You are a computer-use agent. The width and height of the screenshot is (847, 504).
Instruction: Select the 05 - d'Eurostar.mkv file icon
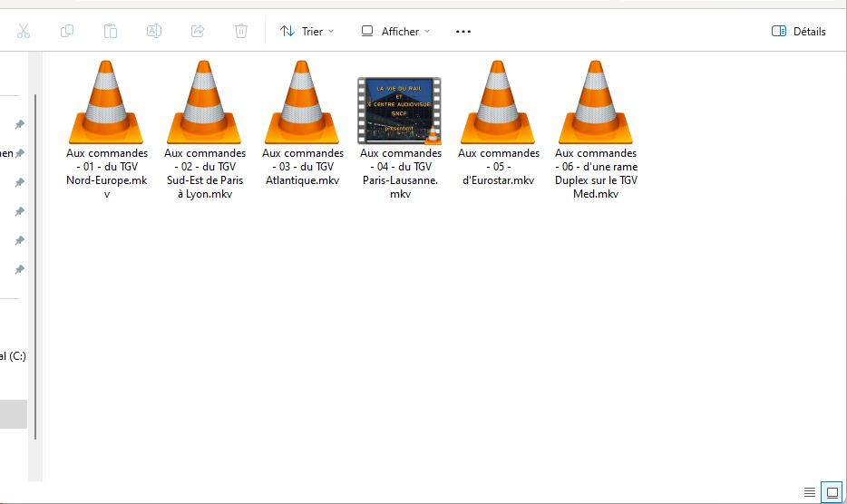(x=498, y=102)
